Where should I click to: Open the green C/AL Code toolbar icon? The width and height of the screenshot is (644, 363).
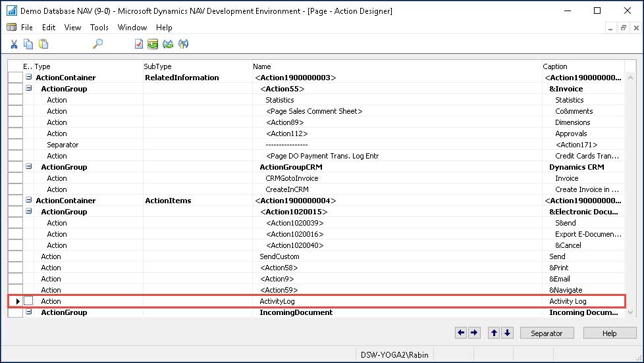pyautogui.click(x=153, y=44)
